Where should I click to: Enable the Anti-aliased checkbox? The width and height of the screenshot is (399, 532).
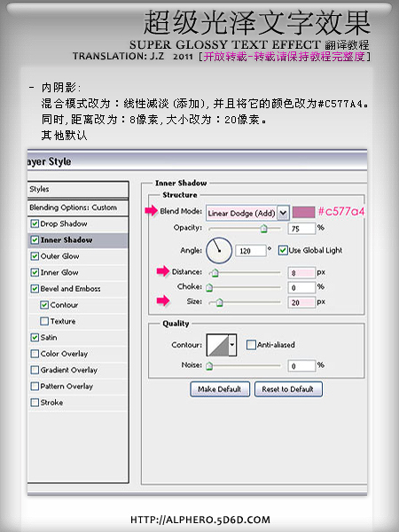coord(251,345)
